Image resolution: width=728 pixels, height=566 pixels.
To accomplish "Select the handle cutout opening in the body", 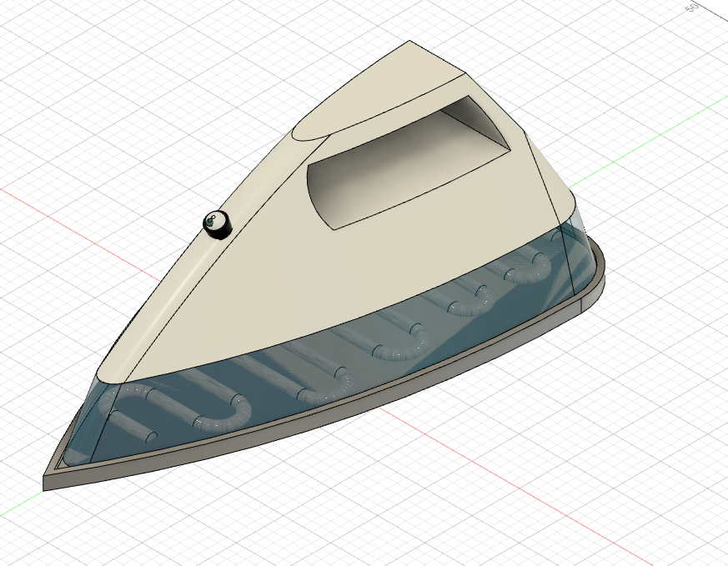I will click(409, 163).
